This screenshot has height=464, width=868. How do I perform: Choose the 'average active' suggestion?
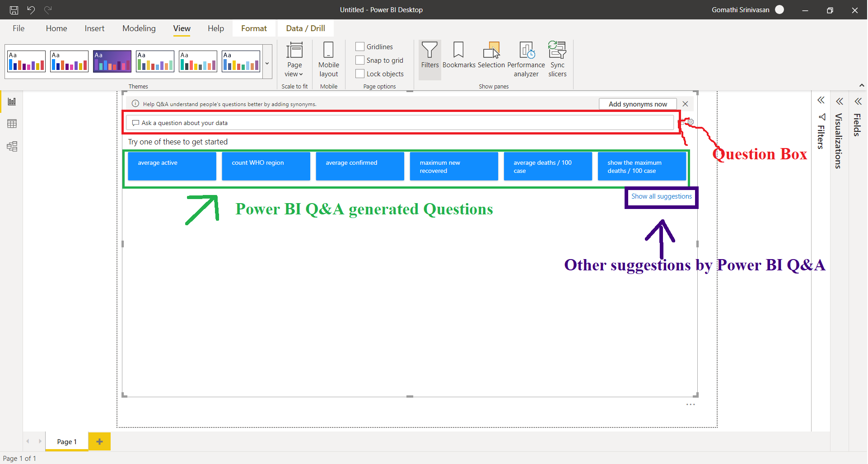point(172,166)
